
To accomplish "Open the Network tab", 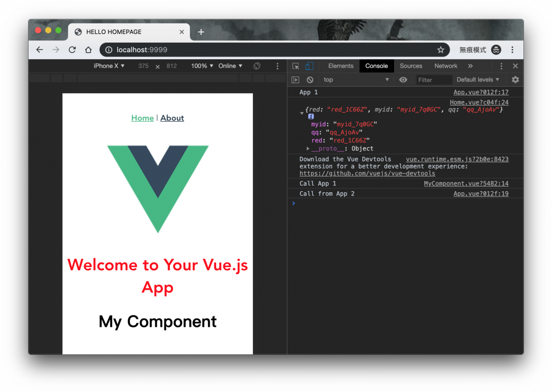I will [446, 66].
